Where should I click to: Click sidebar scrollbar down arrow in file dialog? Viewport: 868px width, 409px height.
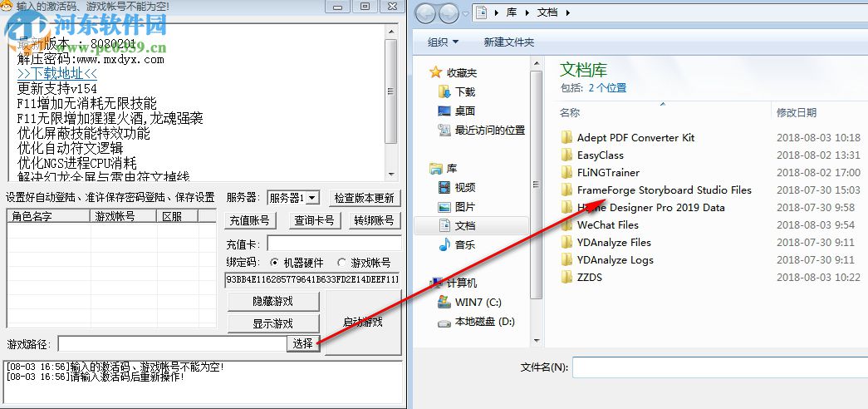537,341
